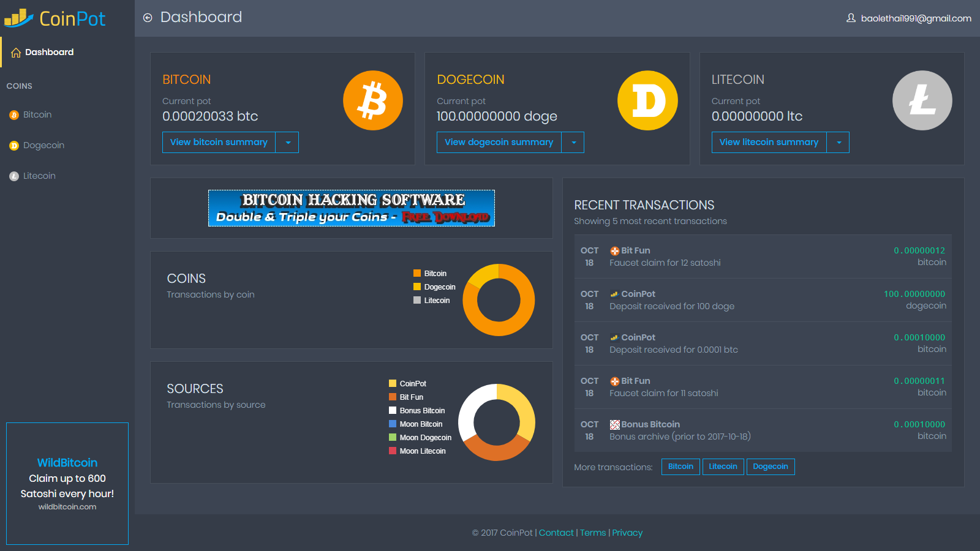Click the 0.00020033 btc current pot value

click(210, 116)
